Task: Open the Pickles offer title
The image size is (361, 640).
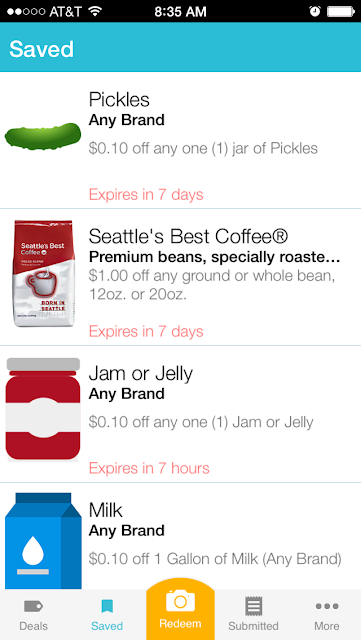Action: tap(119, 100)
